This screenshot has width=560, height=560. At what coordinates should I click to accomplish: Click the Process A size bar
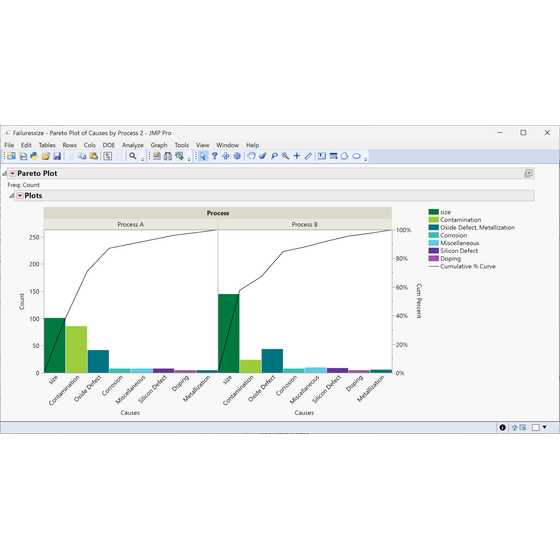(x=55, y=345)
